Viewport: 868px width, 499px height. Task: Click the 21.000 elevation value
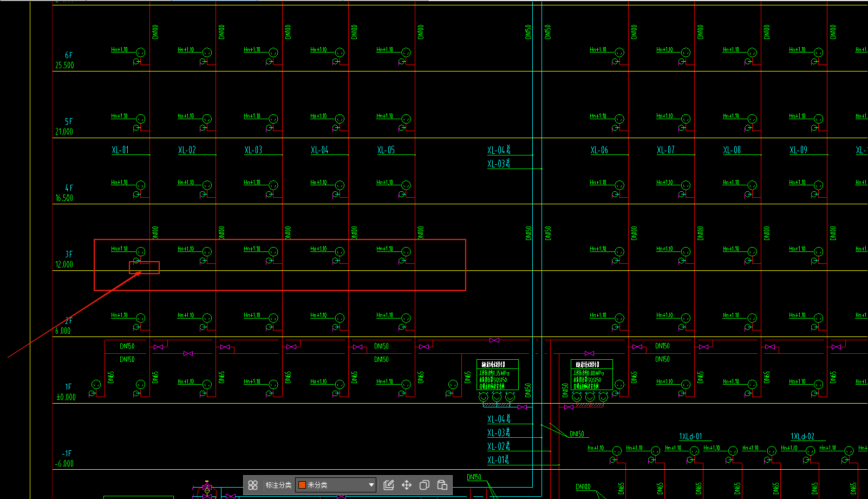64,132
